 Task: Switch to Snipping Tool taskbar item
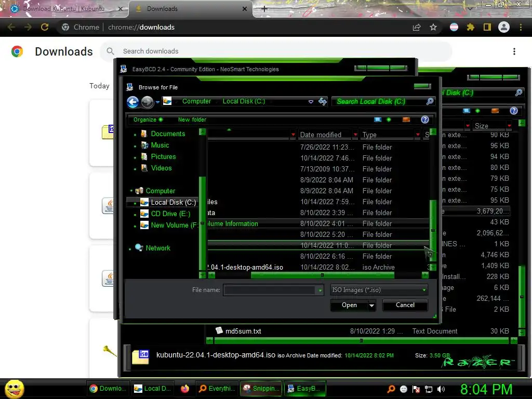point(261,389)
